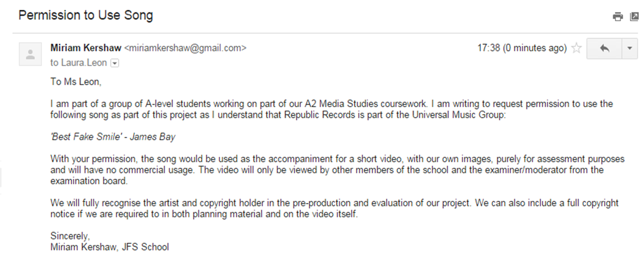Click the miriamkershaw@gmail.com address

(185, 48)
